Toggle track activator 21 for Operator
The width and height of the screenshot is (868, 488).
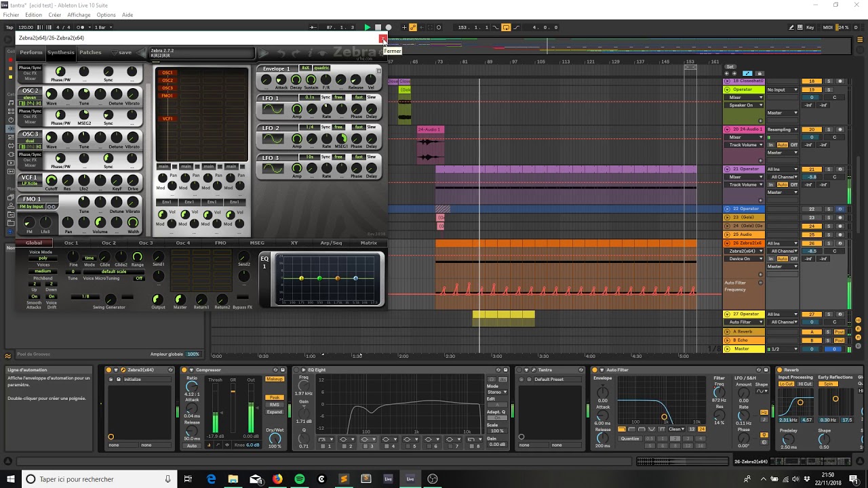pos(812,169)
